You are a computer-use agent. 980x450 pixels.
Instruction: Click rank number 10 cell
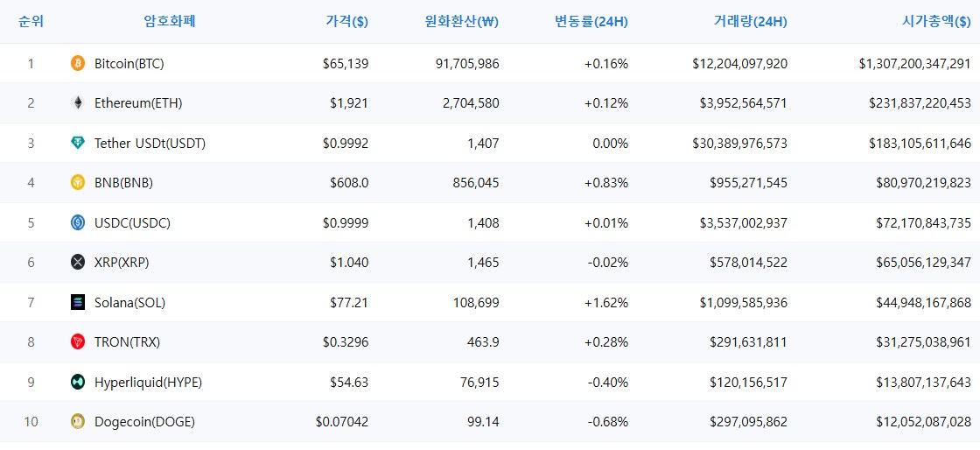(31, 422)
